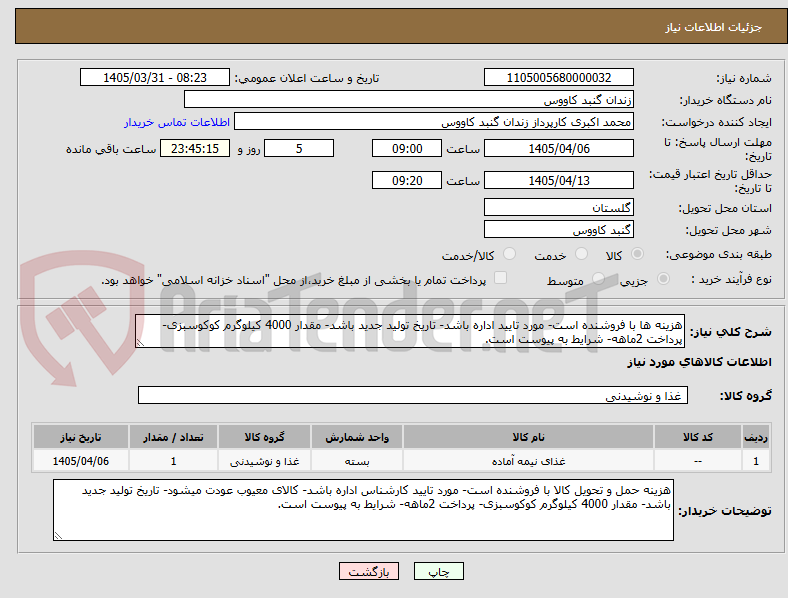Click the row number cell 1 under ردیف
The width and height of the screenshot is (788, 598).
(755, 461)
